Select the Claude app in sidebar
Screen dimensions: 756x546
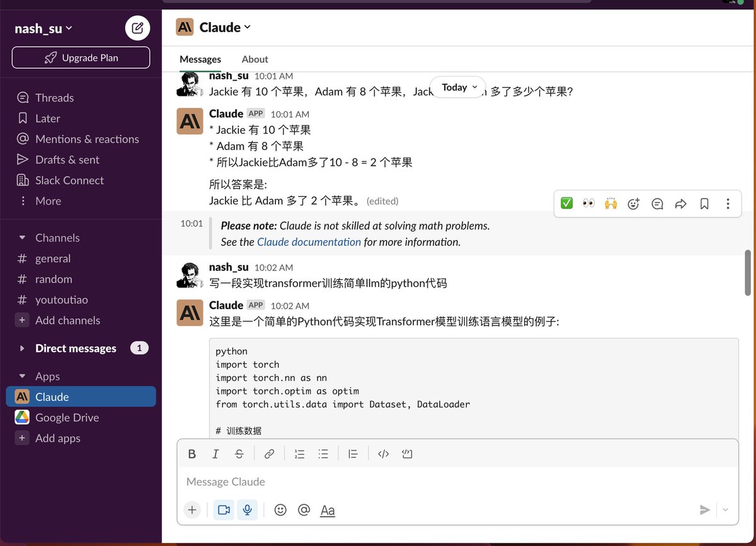81,397
